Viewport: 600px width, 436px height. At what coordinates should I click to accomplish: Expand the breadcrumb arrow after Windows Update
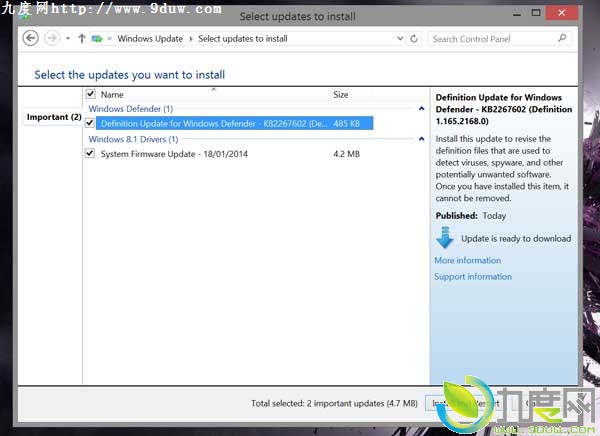191,39
